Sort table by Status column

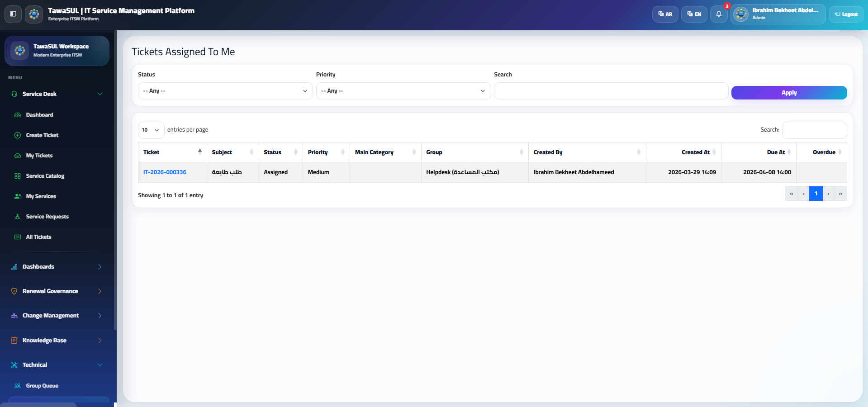pyautogui.click(x=280, y=152)
